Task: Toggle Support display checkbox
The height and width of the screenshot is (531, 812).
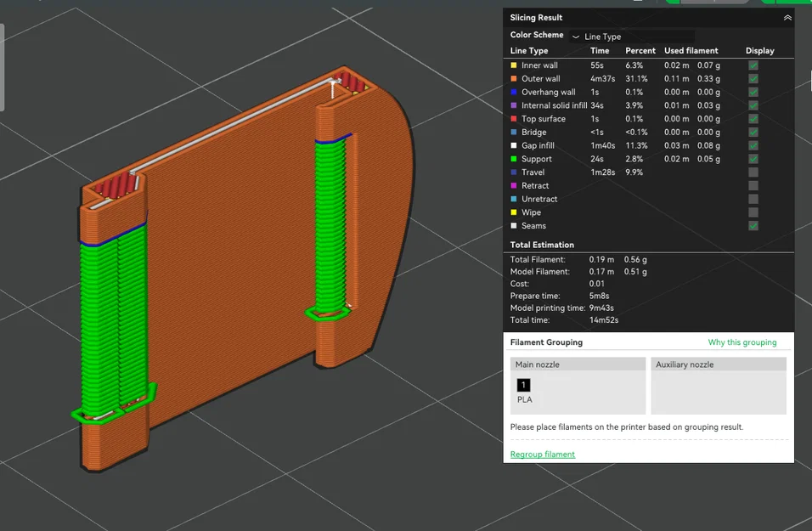Action: 753,159
